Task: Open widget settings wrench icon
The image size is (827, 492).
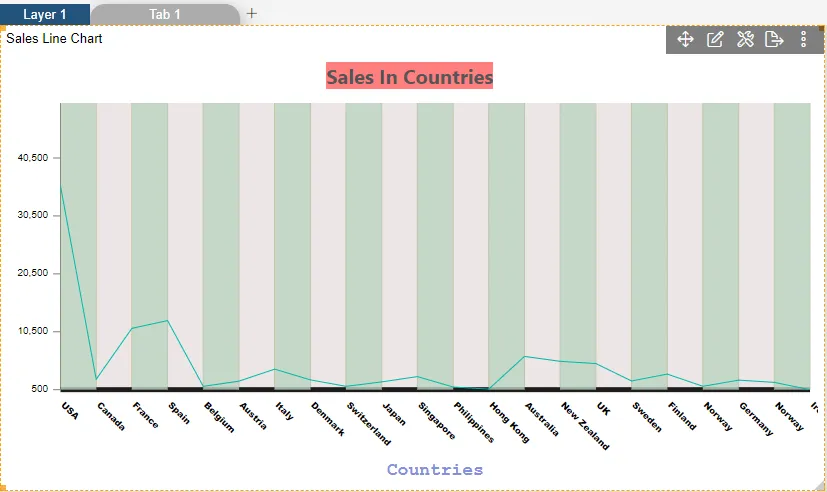Action: click(x=745, y=39)
